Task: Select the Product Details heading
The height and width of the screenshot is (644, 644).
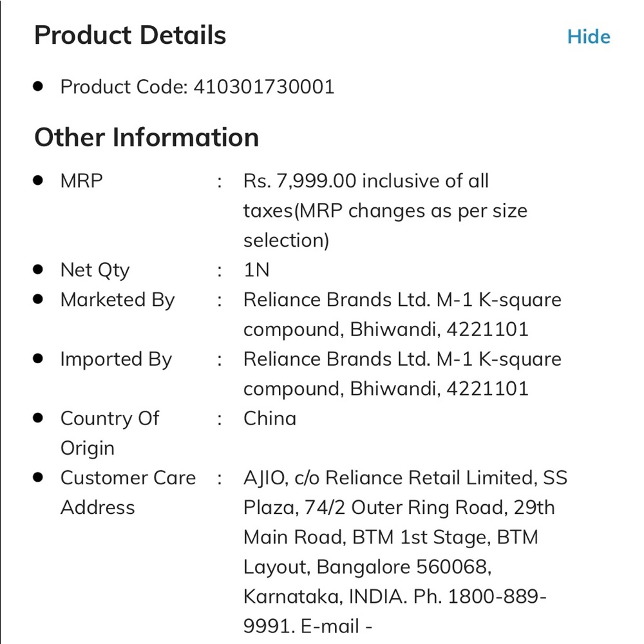Action: (130, 35)
